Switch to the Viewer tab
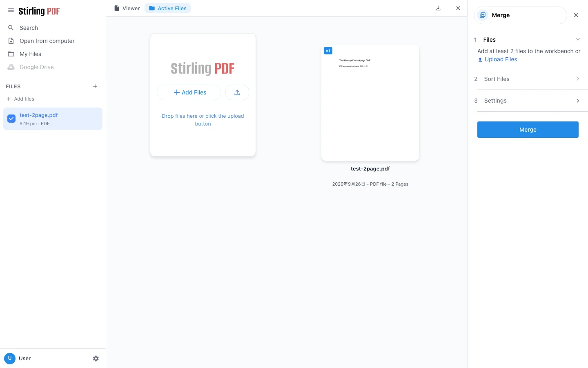 pyautogui.click(x=127, y=8)
